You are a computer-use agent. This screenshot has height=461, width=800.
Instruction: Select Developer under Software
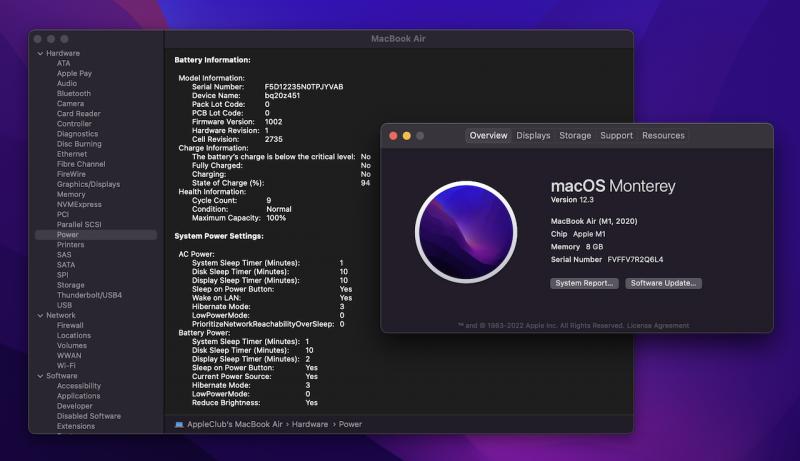pyautogui.click(x=74, y=406)
